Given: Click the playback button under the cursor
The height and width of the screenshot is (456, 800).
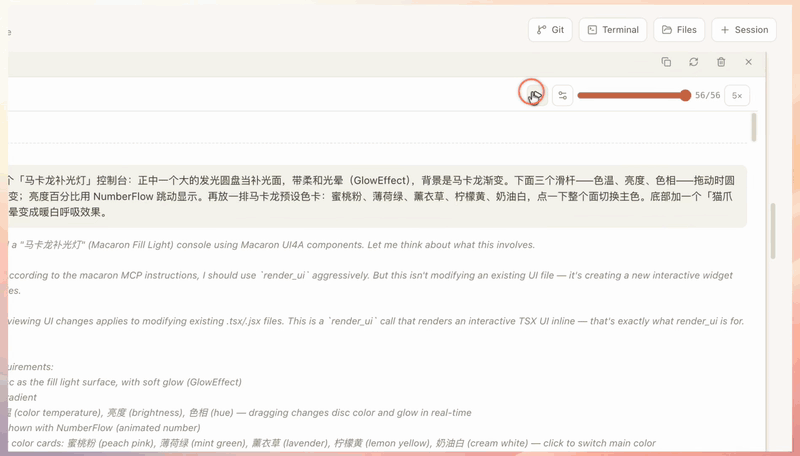Looking at the screenshot, I should point(536,95).
